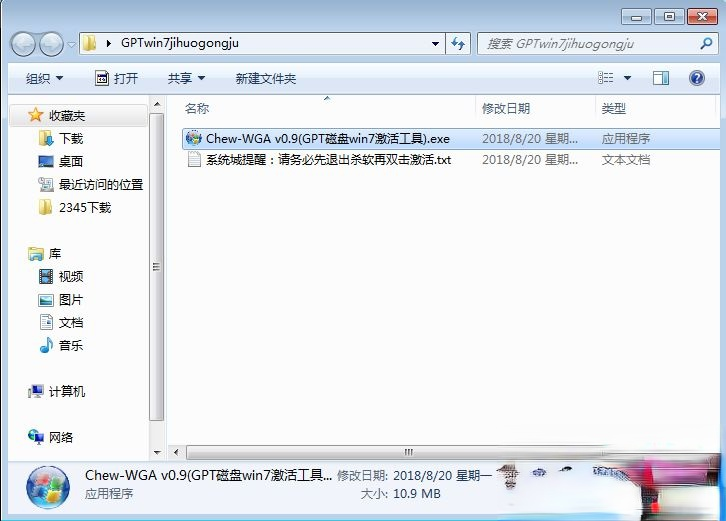The image size is (726, 521).
Task: Open the 视频 library
Action: coord(71,276)
